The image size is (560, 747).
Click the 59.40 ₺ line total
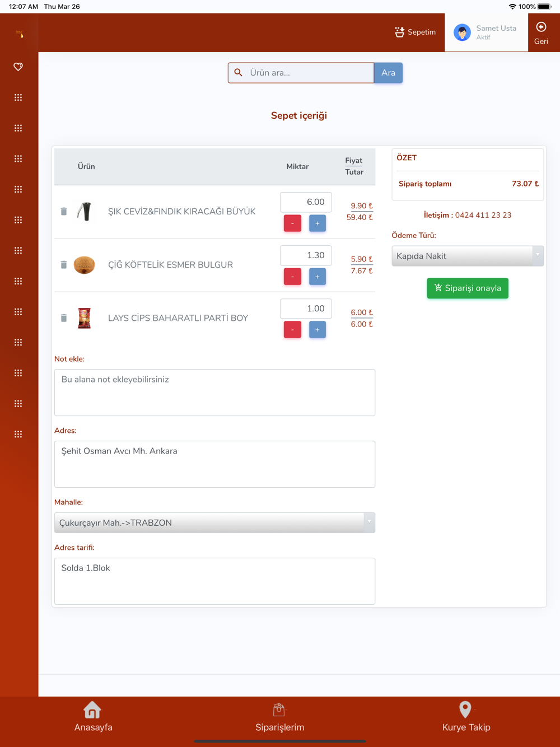click(360, 217)
